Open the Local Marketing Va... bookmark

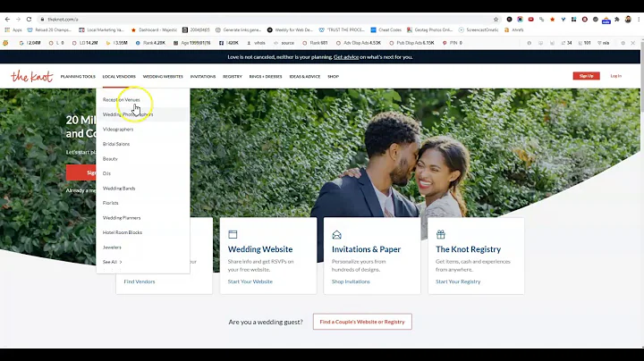(101, 30)
